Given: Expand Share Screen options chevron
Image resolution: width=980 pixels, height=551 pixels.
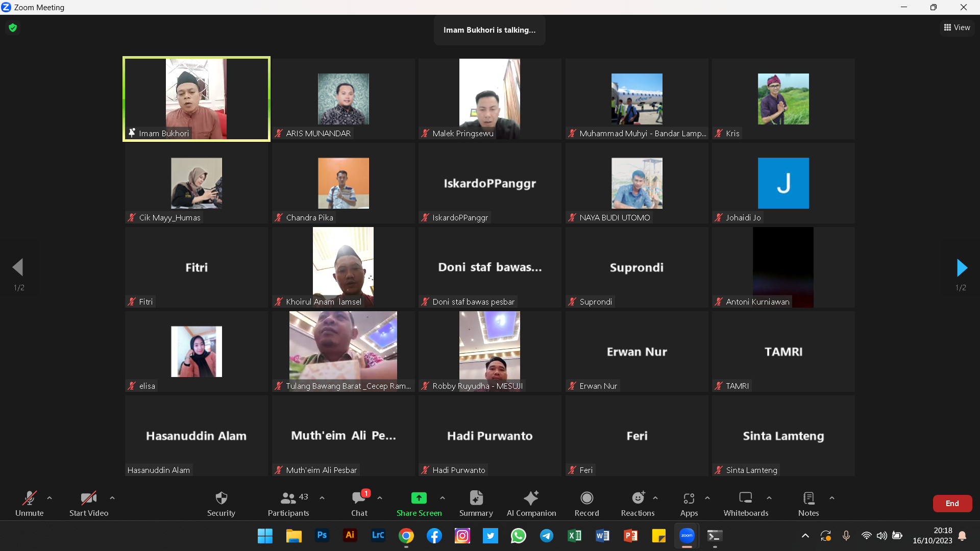Looking at the screenshot, I should 443,498.
